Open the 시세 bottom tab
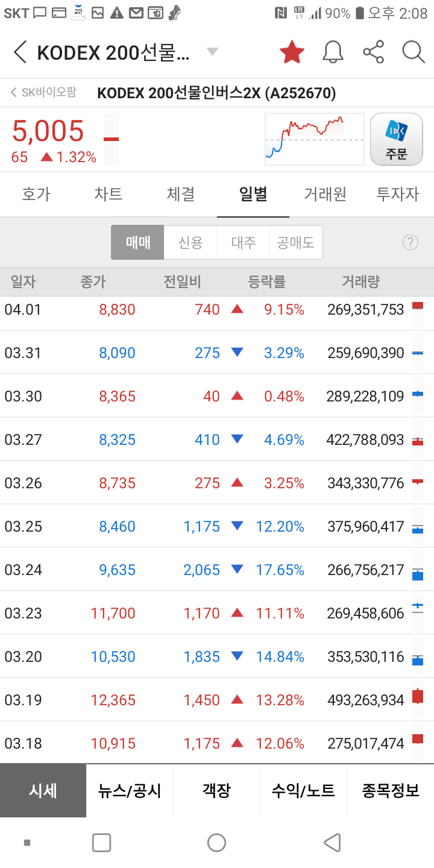This screenshot has height=868, width=434. pos(43,791)
